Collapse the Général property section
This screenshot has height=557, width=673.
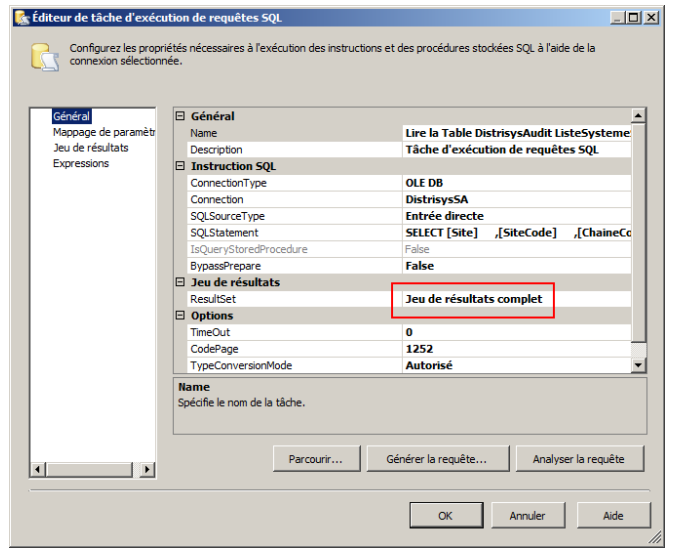click(181, 116)
